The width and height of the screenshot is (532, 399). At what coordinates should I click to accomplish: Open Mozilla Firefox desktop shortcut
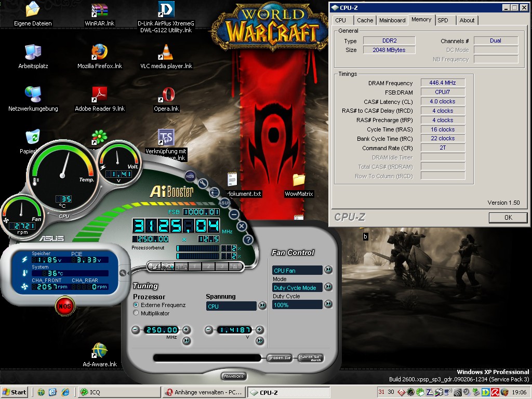[100, 57]
